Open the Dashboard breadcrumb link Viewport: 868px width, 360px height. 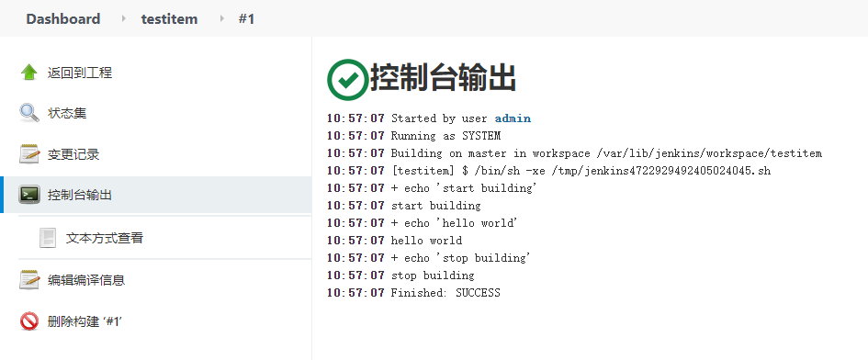63,19
